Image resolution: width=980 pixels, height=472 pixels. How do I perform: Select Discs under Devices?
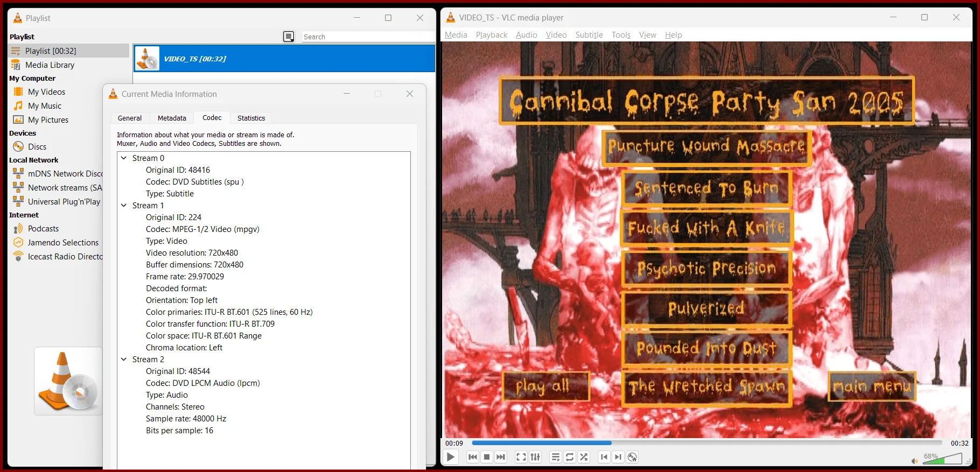37,147
